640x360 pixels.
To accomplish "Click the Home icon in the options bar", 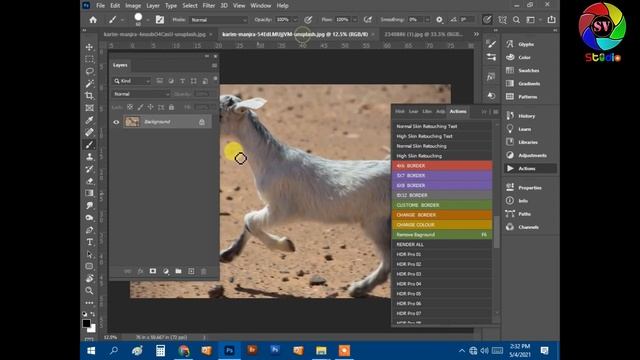I will (x=93, y=20).
